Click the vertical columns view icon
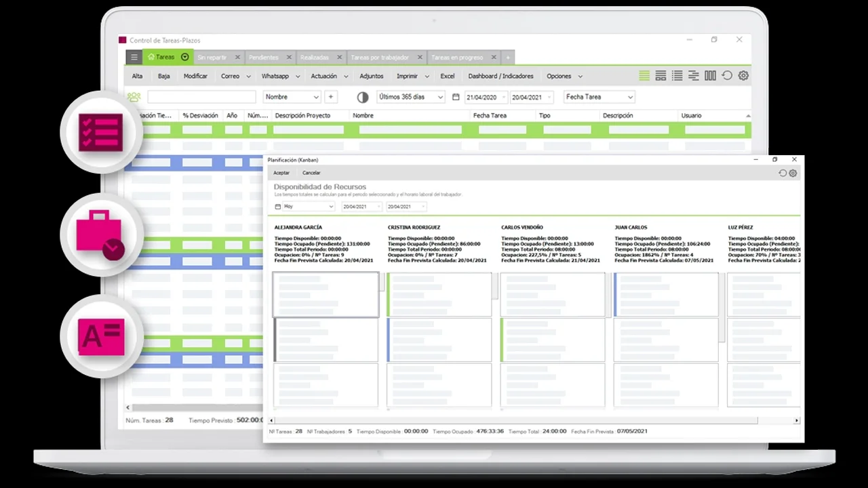Viewport: 868px width, 488px height. (x=710, y=76)
